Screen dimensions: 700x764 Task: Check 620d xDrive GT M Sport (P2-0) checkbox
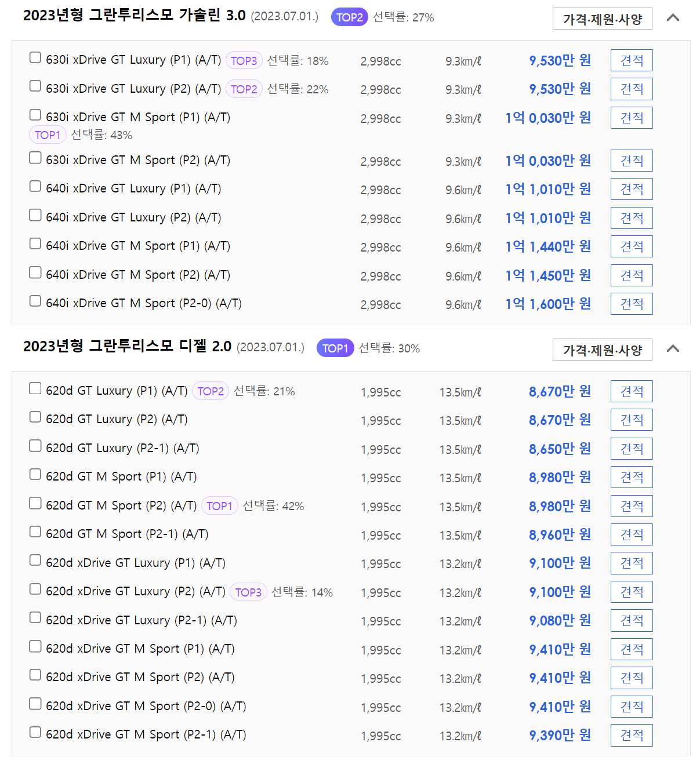(35, 704)
